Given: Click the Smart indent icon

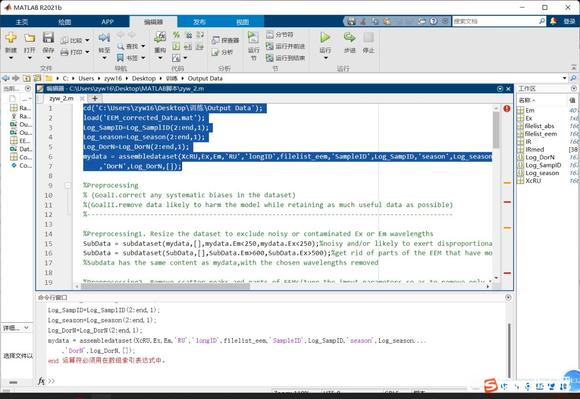Looking at the screenshot, I should 176,47.
